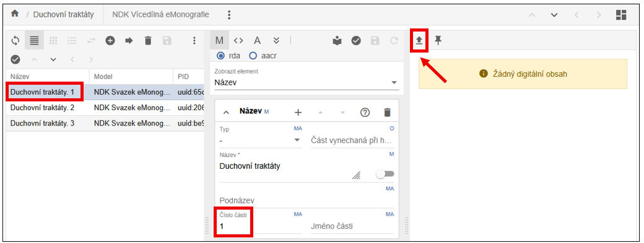Viewport: 644px width, 243px height.
Task: Upload digital content with the upload icon
Action: click(x=419, y=40)
